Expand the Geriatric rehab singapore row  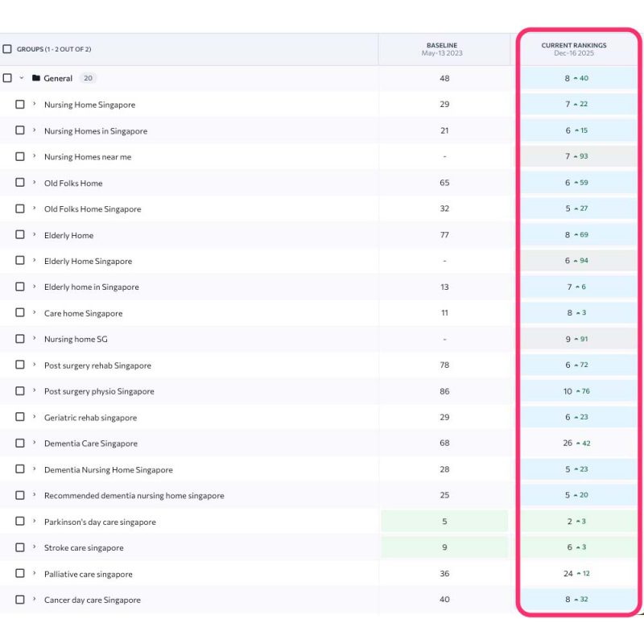35,418
